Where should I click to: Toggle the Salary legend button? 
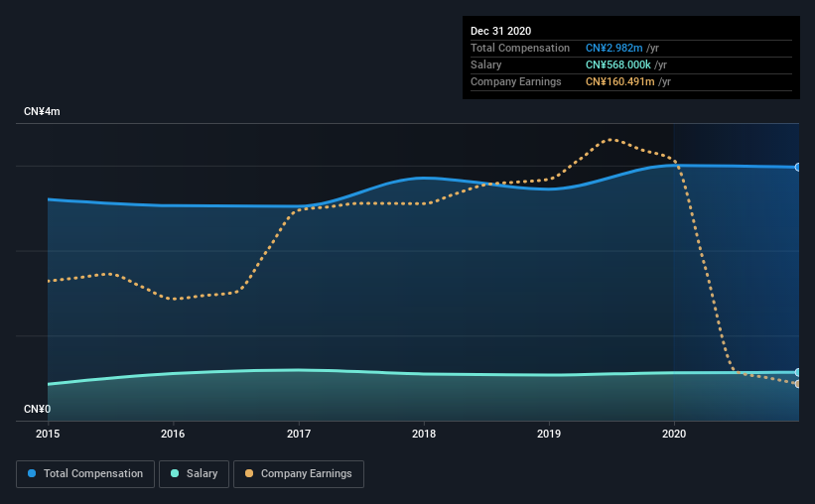(194, 474)
